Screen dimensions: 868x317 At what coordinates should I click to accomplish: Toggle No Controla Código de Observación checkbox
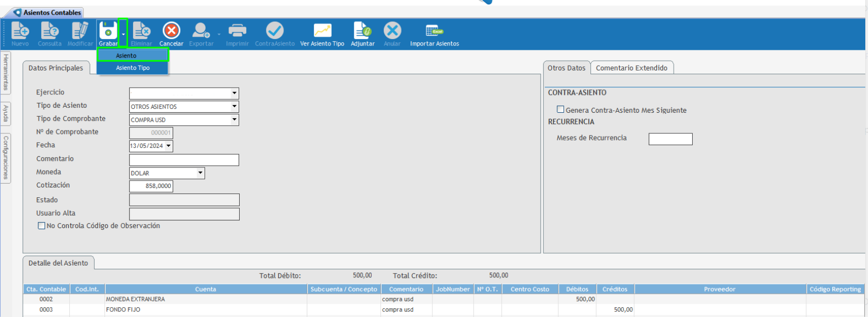click(x=41, y=225)
